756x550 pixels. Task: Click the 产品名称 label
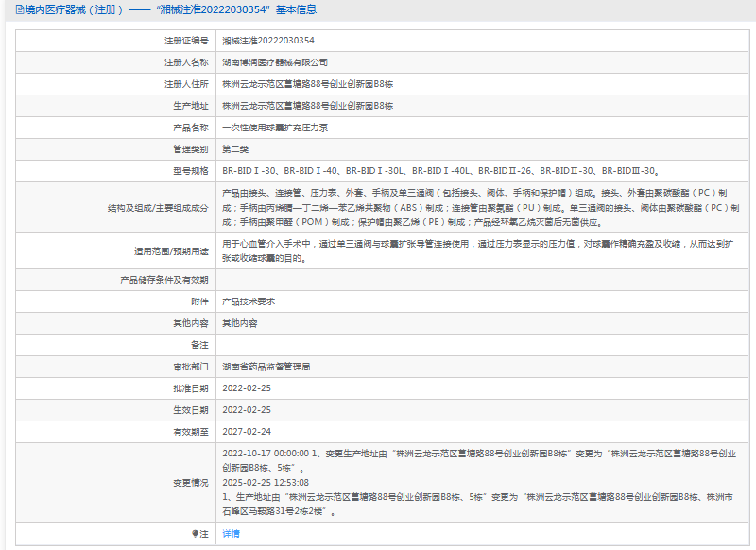click(191, 128)
